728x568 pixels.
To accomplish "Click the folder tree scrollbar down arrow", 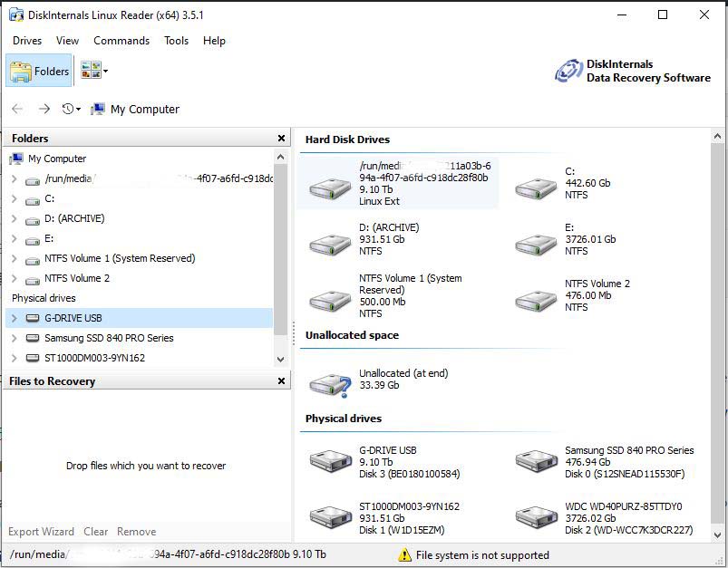I will (x=280, y=359).
